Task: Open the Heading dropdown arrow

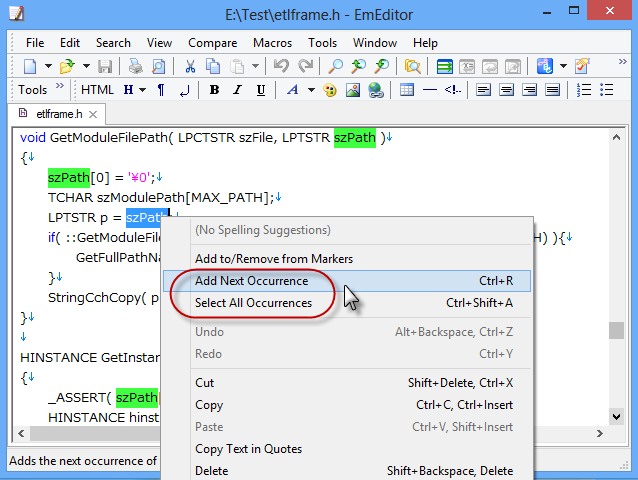Action: tap(142, 90)
